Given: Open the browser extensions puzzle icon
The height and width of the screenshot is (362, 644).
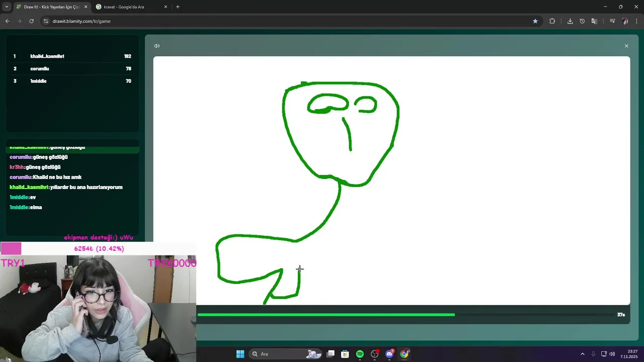Looking at the screenshot, I should tap(552, 21).
